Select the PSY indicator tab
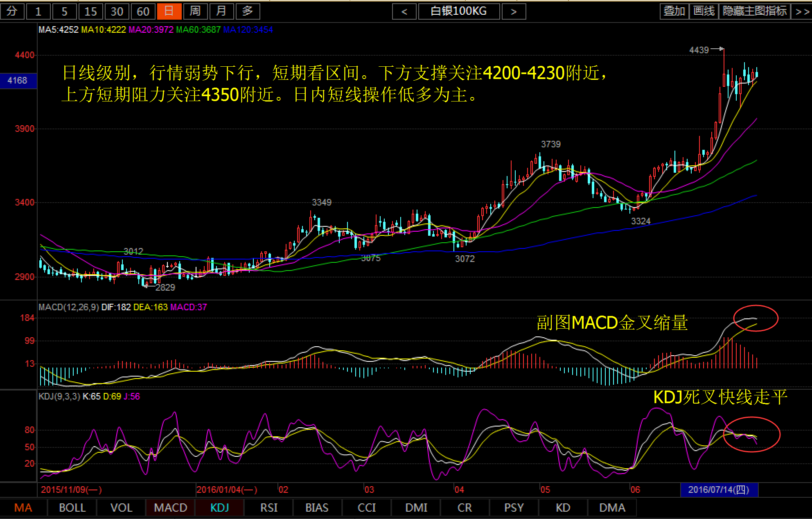Screen dimensions: 812x519 pos(514,508)
